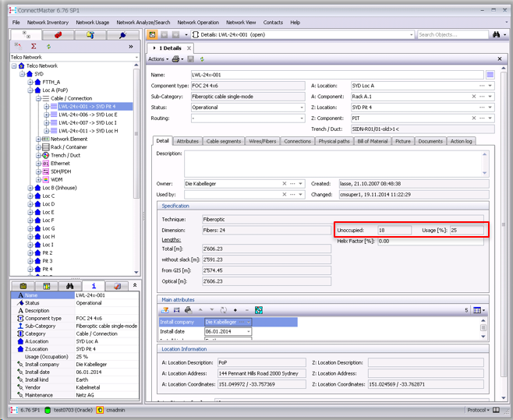Clear the Owner field with X icon
Viewport: 513px width, 420px height.
pos(285,184)
